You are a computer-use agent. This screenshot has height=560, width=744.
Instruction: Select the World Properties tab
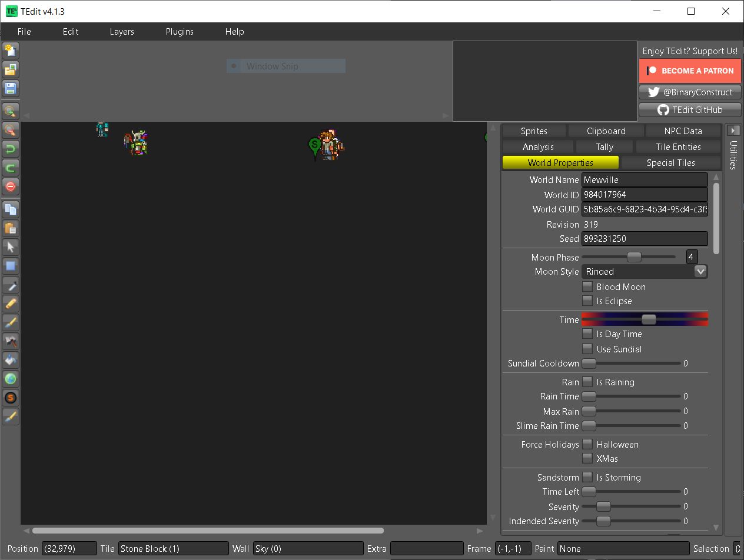click(x=560, y=163)
